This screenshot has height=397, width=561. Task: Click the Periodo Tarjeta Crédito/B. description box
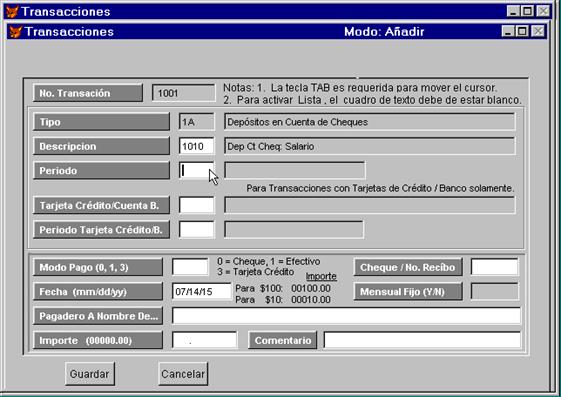[294, 230]
